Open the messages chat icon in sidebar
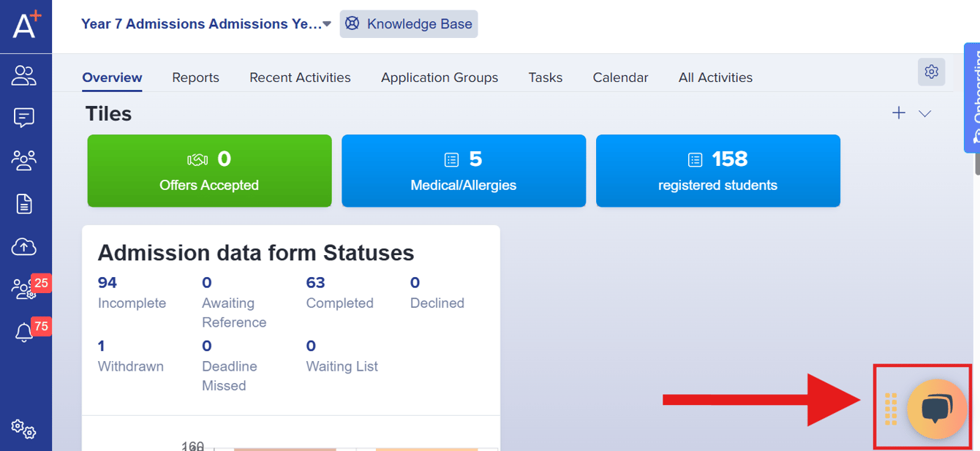The height and width of the screenshot is (451, 980). pos(24,118)
